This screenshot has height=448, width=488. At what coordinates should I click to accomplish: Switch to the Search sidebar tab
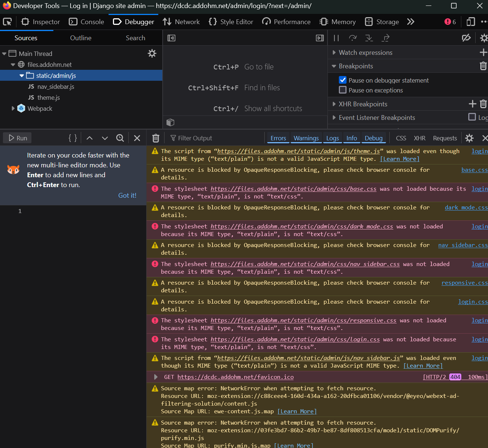(135, 38)
